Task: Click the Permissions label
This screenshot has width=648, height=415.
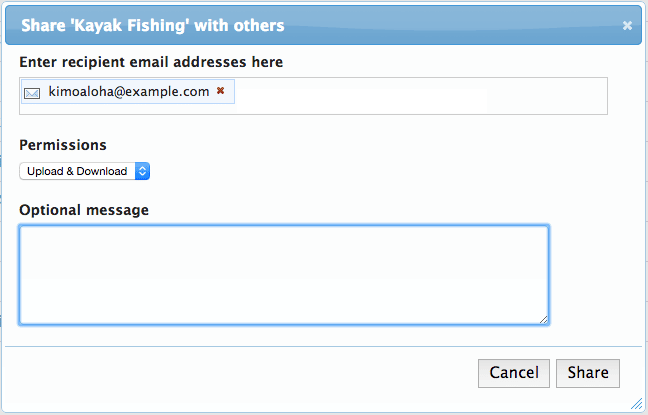Action: point(62,145)
